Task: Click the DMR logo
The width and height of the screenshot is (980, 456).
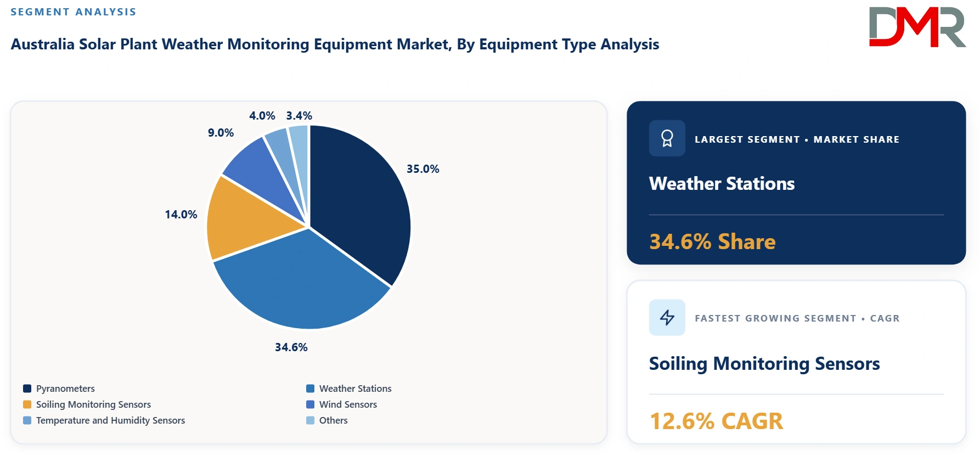Action: click(x=917, y=27)
